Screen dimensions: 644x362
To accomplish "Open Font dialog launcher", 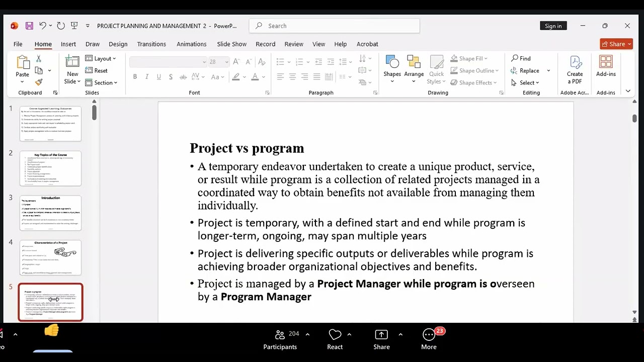I will tap(267, 93).
